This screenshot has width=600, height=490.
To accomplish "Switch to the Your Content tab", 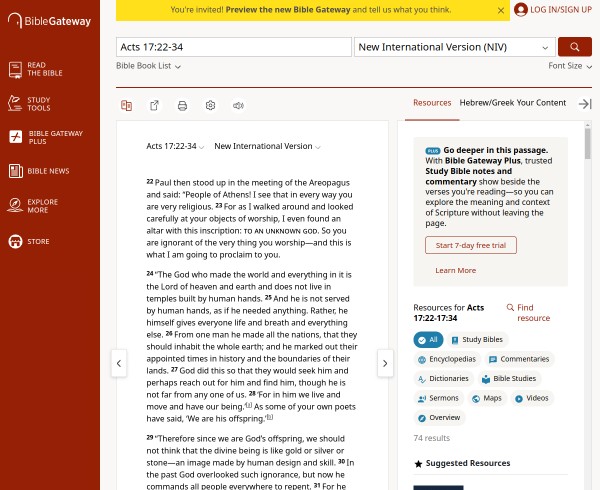I will pos(541,103).
